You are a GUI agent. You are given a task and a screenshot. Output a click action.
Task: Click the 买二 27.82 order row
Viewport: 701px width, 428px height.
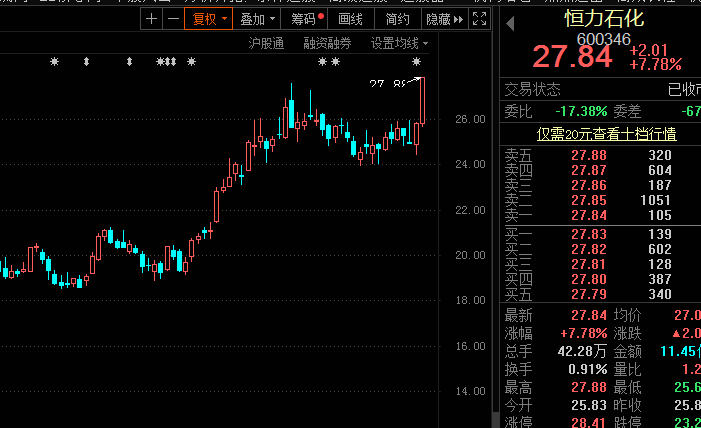(600, 249)
